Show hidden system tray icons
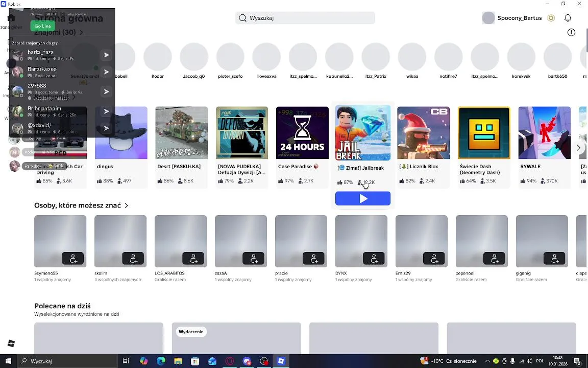Image resolution: width=588 pixels, height=368 pixels. click(x=487, y=361)
